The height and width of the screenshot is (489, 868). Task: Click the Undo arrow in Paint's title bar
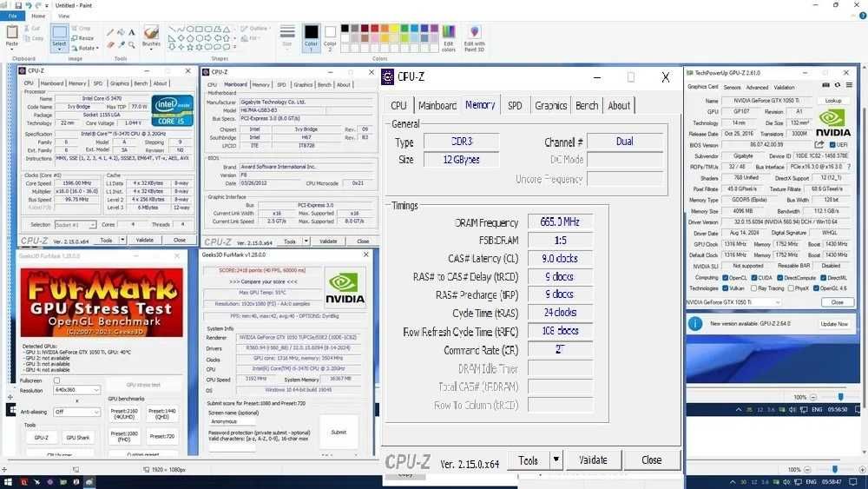[x=29, y=5]
